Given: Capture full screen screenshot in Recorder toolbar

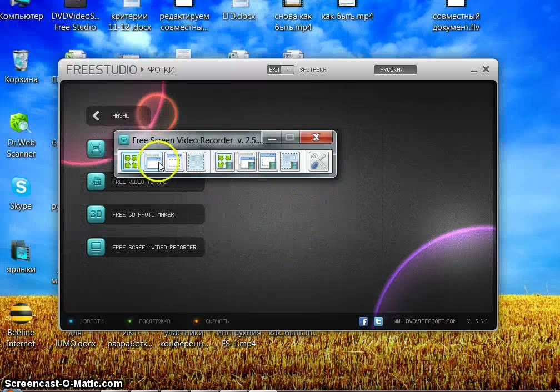Looking at the screenshot, I should 131,162.
